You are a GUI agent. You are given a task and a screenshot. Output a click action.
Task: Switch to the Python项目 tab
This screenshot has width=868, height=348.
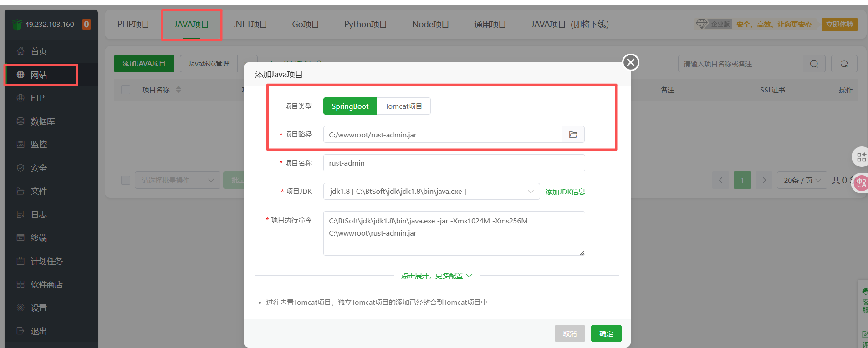coord(365,25)
